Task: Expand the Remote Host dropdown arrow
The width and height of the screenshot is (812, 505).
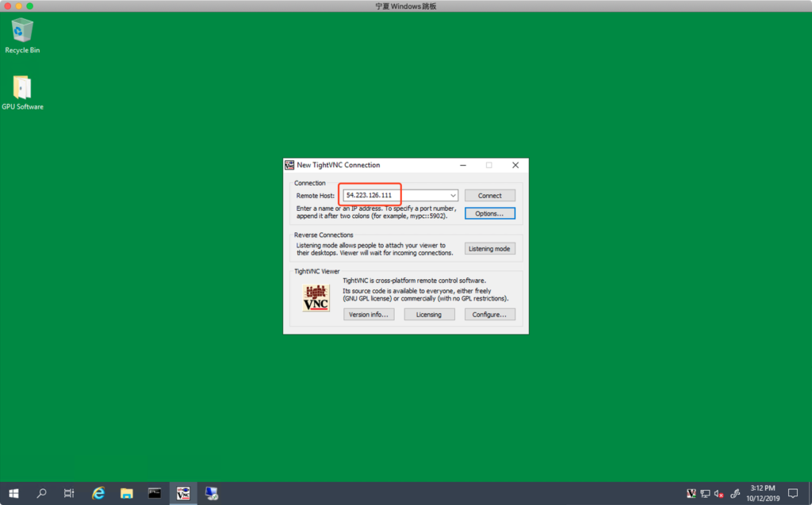Action: [453, 195]
